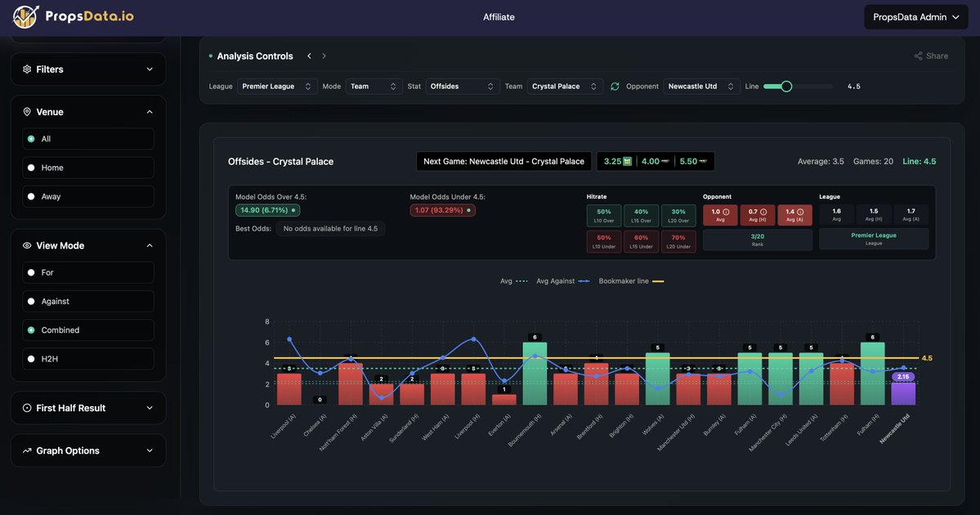Click the Everton (A) red bar

(x=503, y=400)
